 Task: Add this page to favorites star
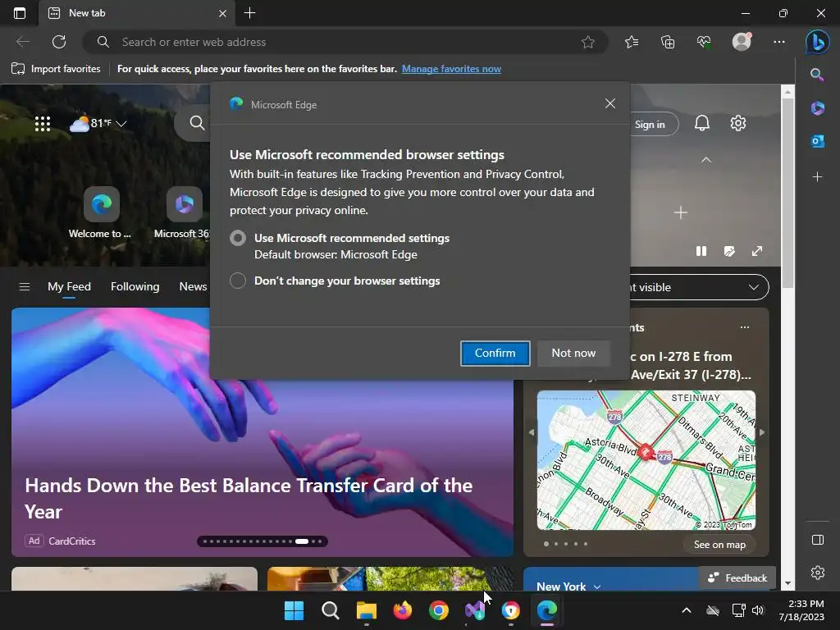[x=587, y=42]
